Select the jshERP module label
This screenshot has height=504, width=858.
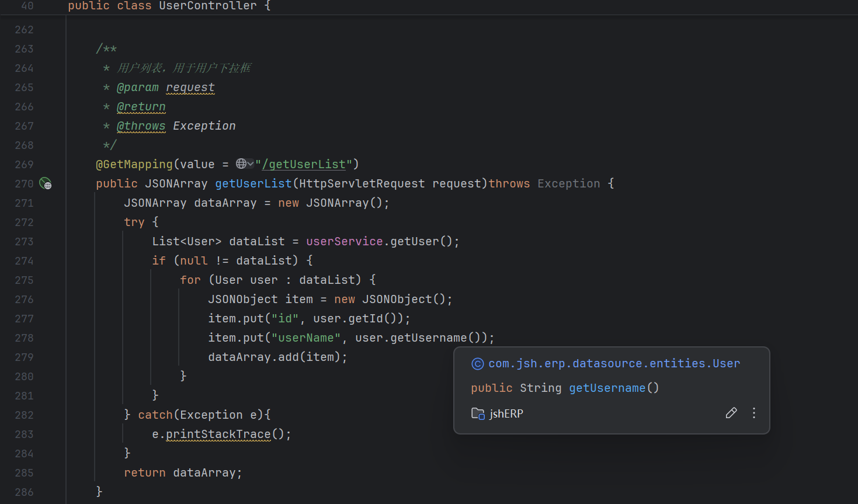point(506,413)
